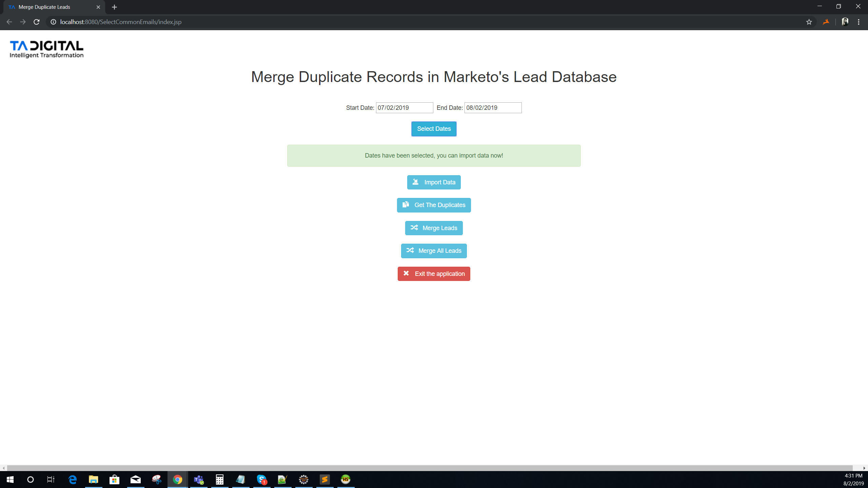Click the Merge All Leads button
This screenshot has width=868, height=488.
click(434, 251)
